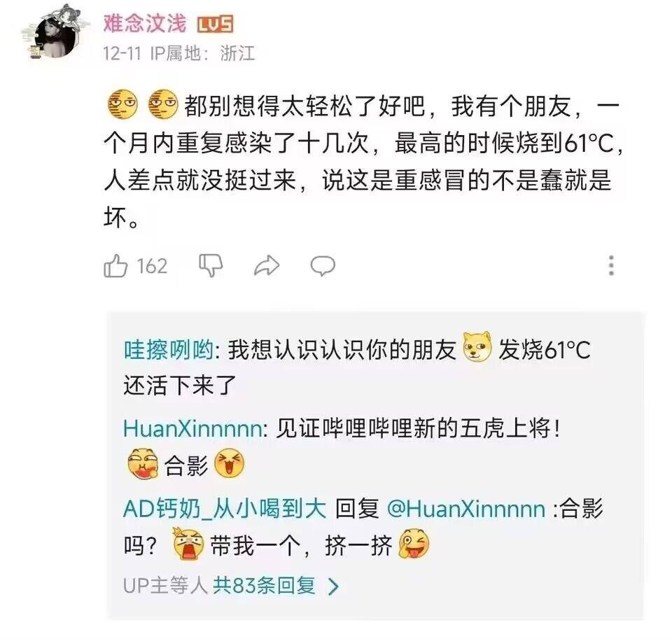Open the first HuanXinnnnn replier name
The height and width of the screenshot is (641, 672).
(193, 428)
